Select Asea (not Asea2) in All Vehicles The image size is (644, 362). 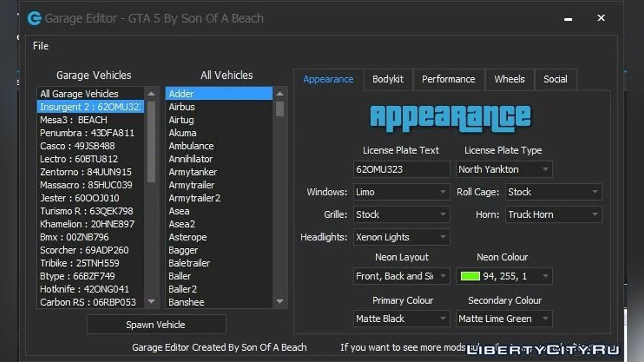click(x=219, y=211)
